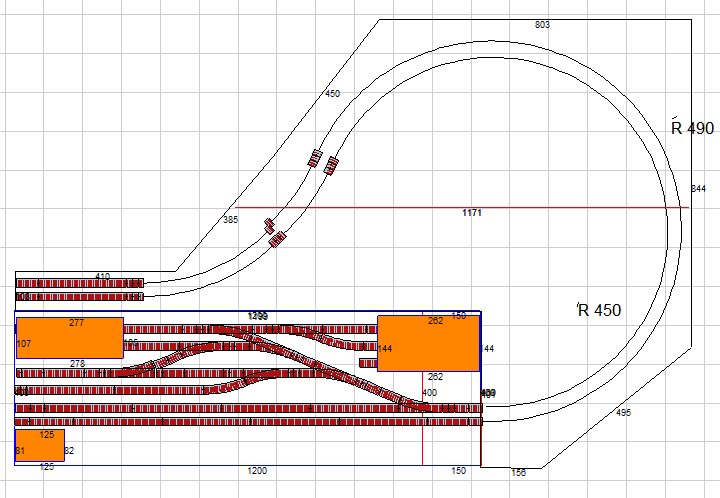This screenshot has height=498, width=720.
Task: Click the 107 label on left orange block
Action: point(25,344)
